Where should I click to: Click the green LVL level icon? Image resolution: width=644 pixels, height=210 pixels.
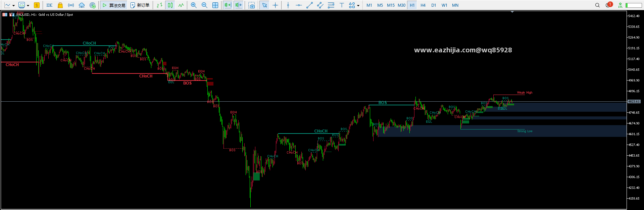click(x=620, y=5)
